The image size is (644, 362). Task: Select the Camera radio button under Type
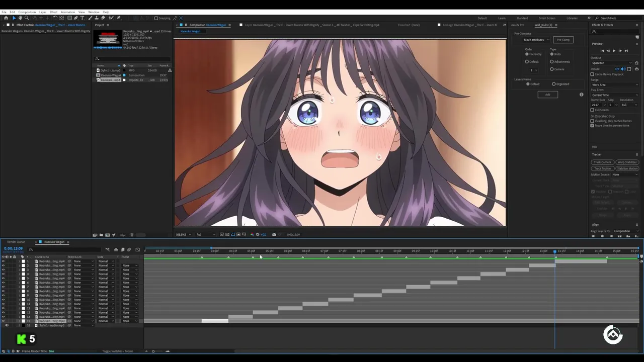coord(552,69)
